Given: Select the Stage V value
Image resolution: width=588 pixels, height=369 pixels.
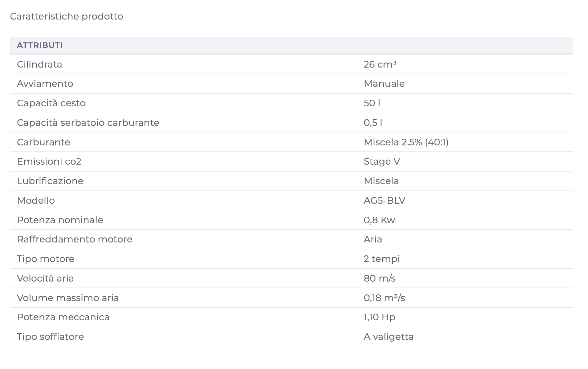Looking at the screenshot, I should (382, 161).
